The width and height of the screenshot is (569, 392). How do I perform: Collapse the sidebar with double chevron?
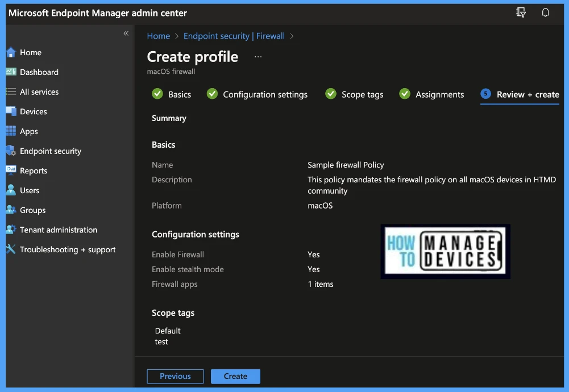coord(126,34)
